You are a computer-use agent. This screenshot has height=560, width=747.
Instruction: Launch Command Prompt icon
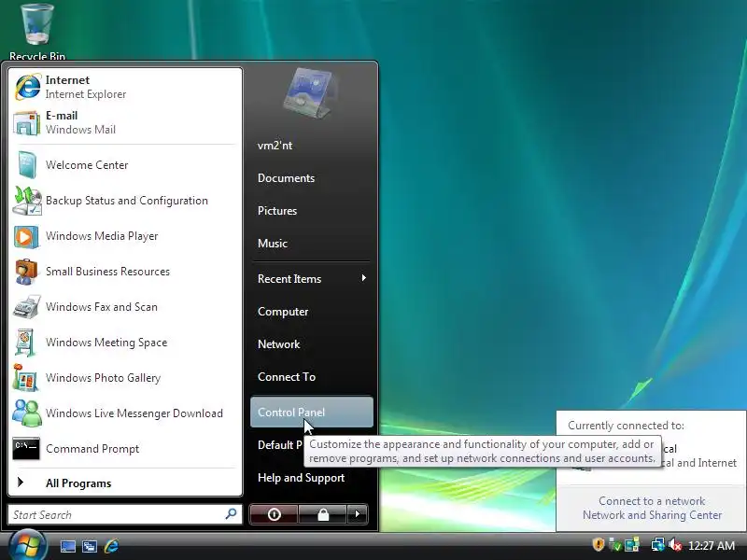(x=26, y=449)
